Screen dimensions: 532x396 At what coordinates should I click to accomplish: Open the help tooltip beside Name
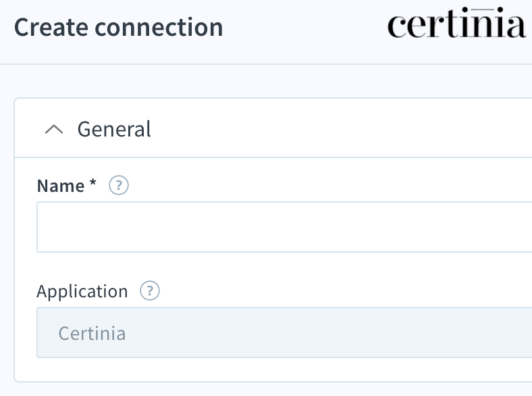tap(119, 185)
